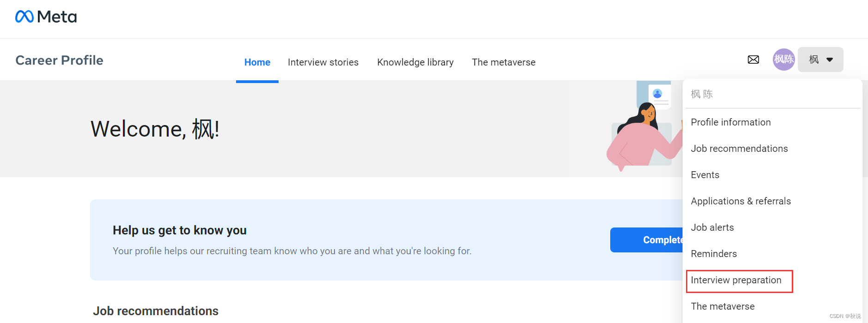Click the Help us get to know you heading
The image size is (868, 323).
180,230
